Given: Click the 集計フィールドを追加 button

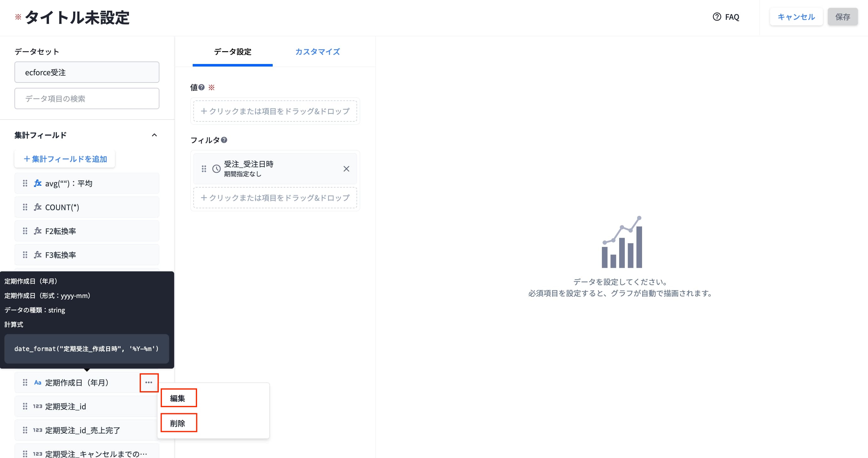Looking at the screenshot, I should (x=65, y=159).
